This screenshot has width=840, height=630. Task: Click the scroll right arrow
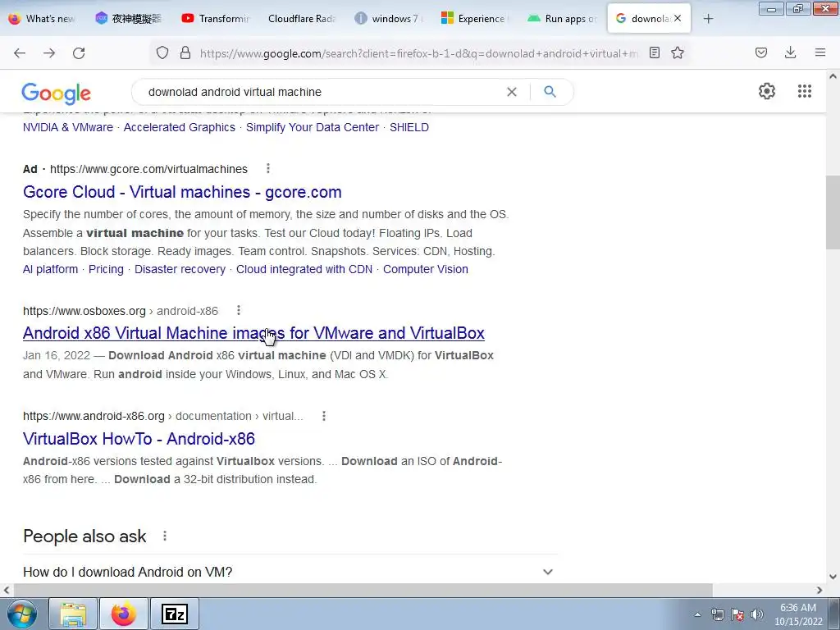[x=819, y=590]
